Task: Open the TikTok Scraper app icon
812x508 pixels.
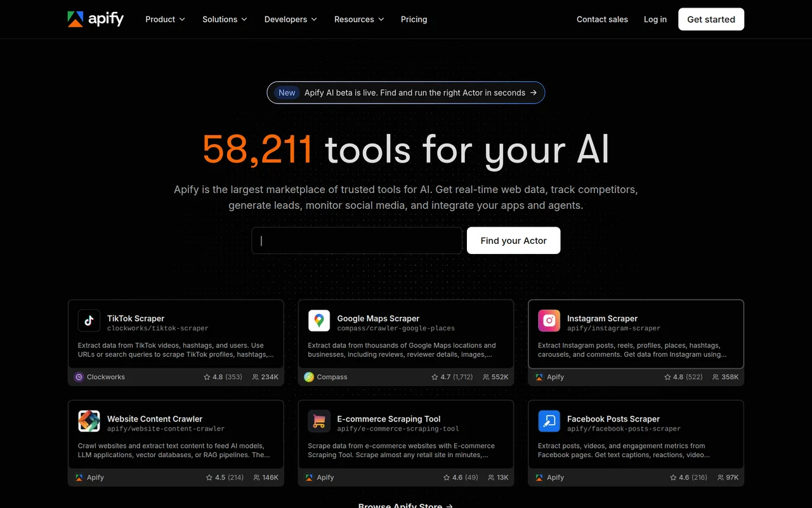Action: tap(89, 321)
